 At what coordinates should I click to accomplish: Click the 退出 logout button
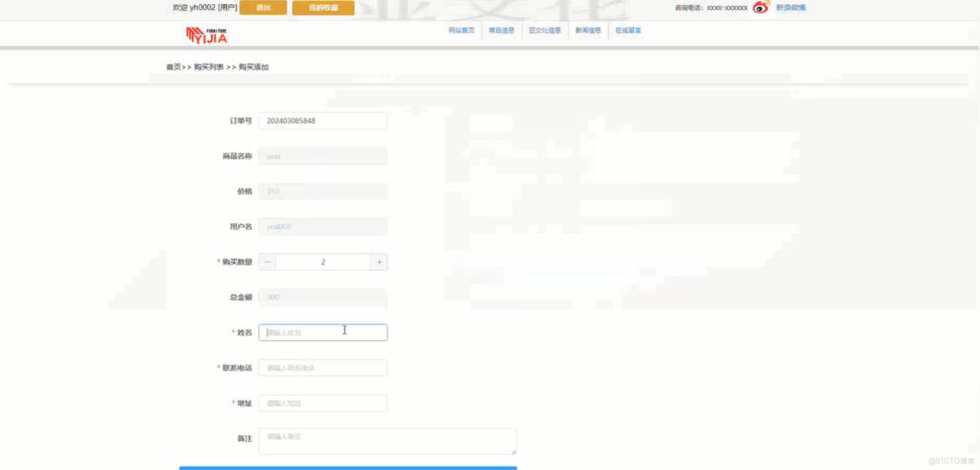263,7
